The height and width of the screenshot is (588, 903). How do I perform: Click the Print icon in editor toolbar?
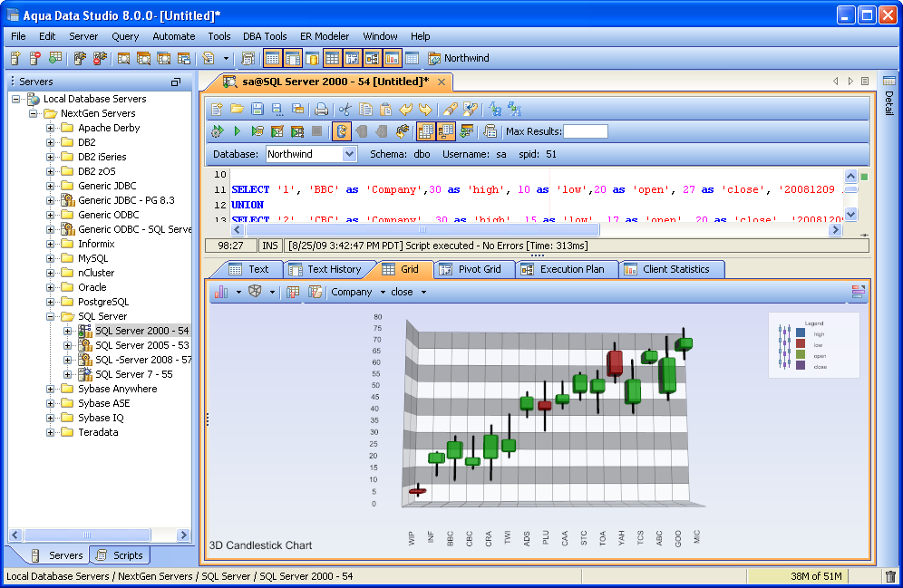(321, 109)
